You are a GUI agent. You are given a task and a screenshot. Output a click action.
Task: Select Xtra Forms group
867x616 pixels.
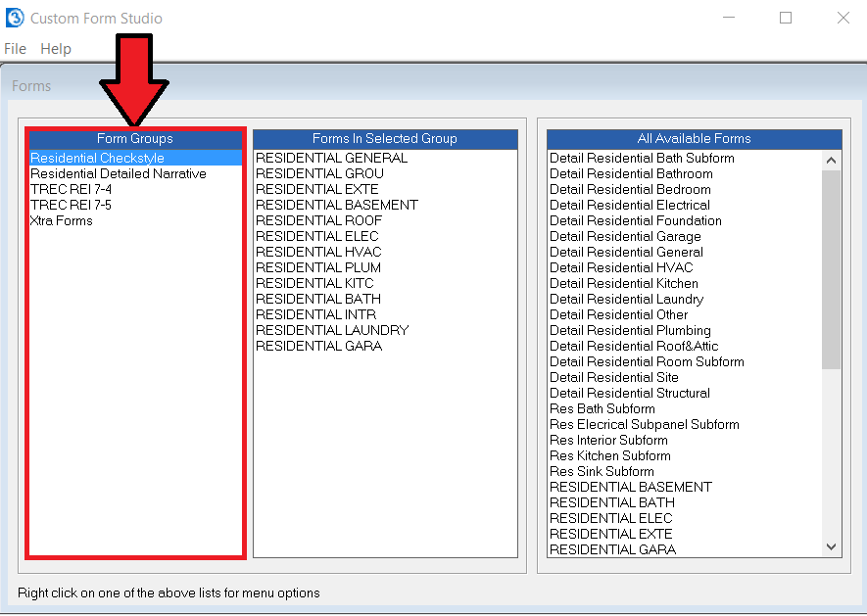135,220
